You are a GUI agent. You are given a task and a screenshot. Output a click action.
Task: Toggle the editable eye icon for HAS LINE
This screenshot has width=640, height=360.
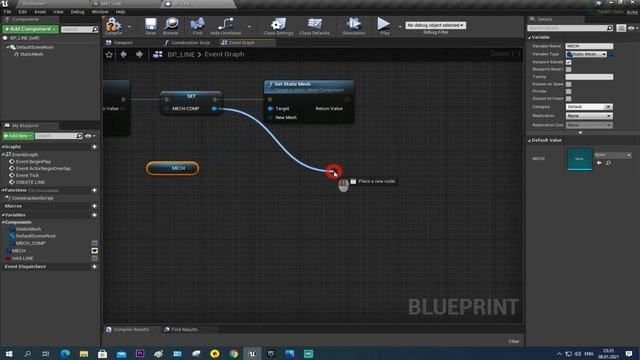pyautogui.click(x=95, y=258)
